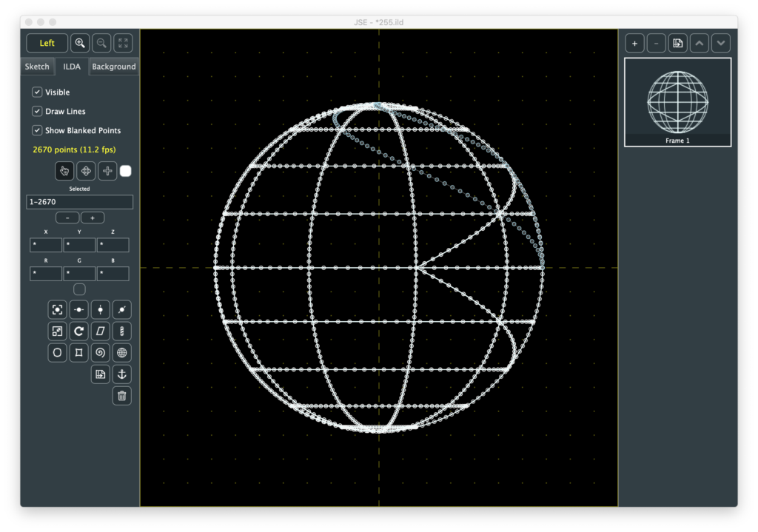Delete selected points with trash icon
758x532 pixels.
(x=122, y=396)
